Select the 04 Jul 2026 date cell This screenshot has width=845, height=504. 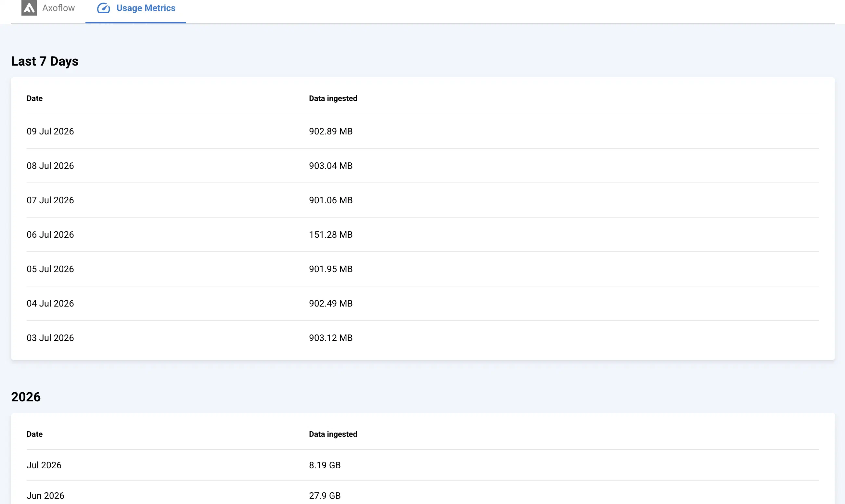50,303
